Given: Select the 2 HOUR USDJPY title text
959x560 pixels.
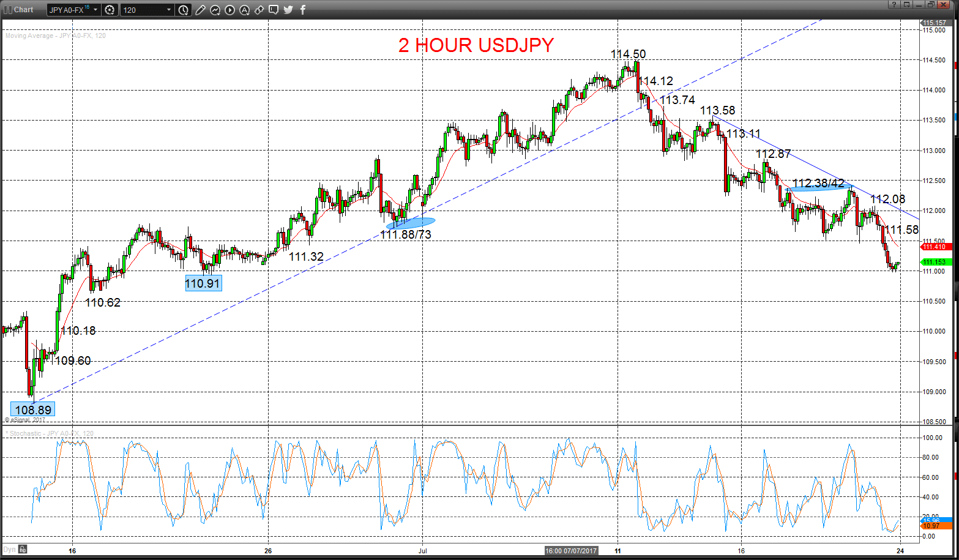Looking at the screenshot, I should tap(476, 45).
